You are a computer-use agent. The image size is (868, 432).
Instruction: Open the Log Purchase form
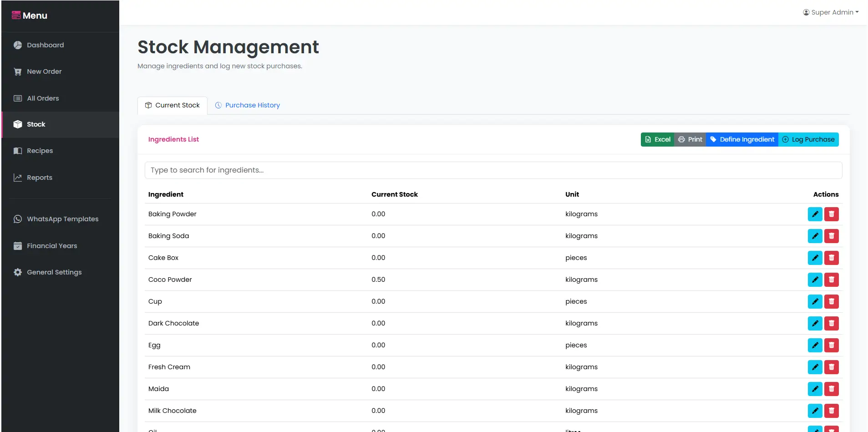(x=809, y=139)
